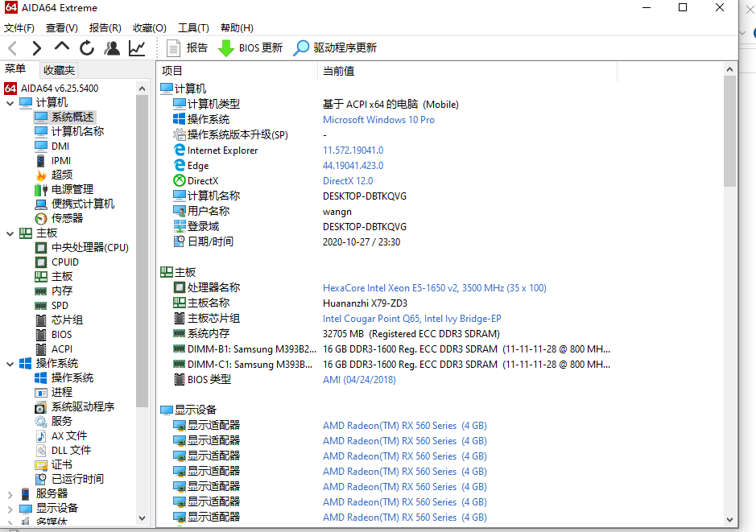This screenshot has width=756, height=532.
Task: Select AIDA64 v6.25.5400 root tree item
Action: (x=51, y=89)
